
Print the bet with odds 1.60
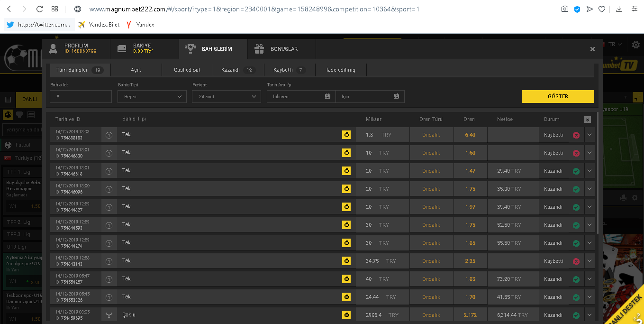click(346, 153)
